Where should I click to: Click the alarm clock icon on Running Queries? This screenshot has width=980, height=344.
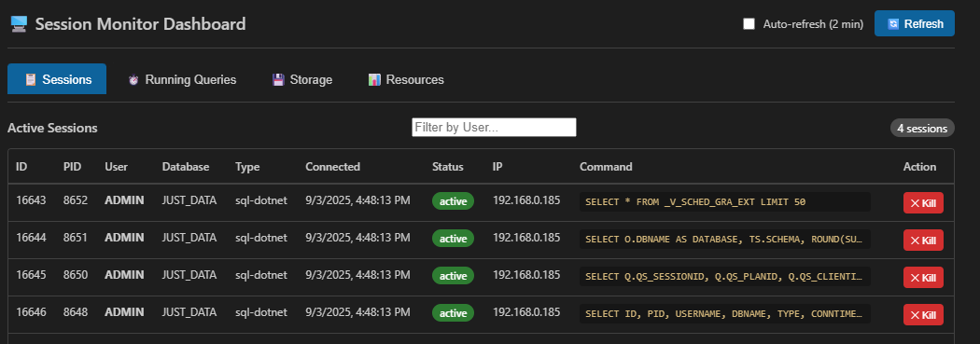point(133,80)
